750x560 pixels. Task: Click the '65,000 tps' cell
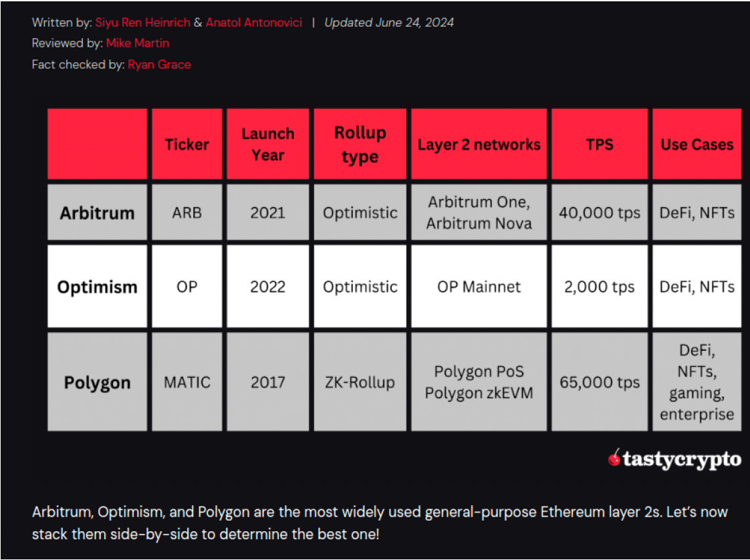(600, 382)
